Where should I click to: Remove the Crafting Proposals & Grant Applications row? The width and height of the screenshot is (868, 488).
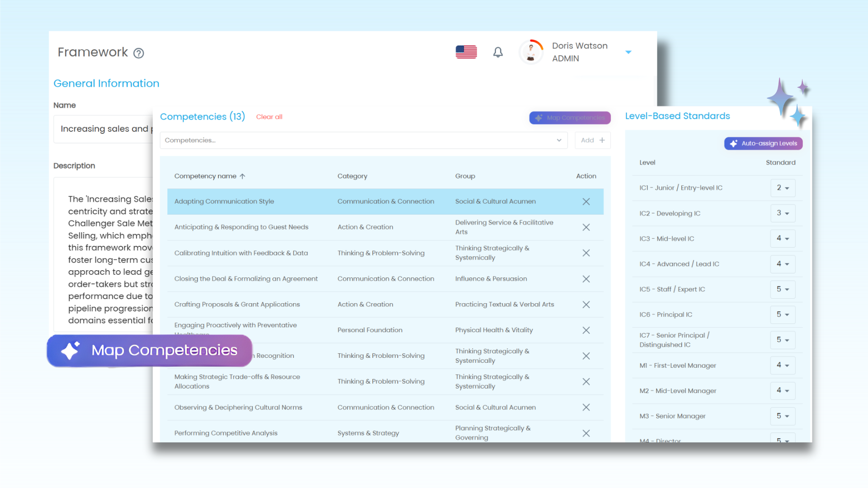coord(586,305)
